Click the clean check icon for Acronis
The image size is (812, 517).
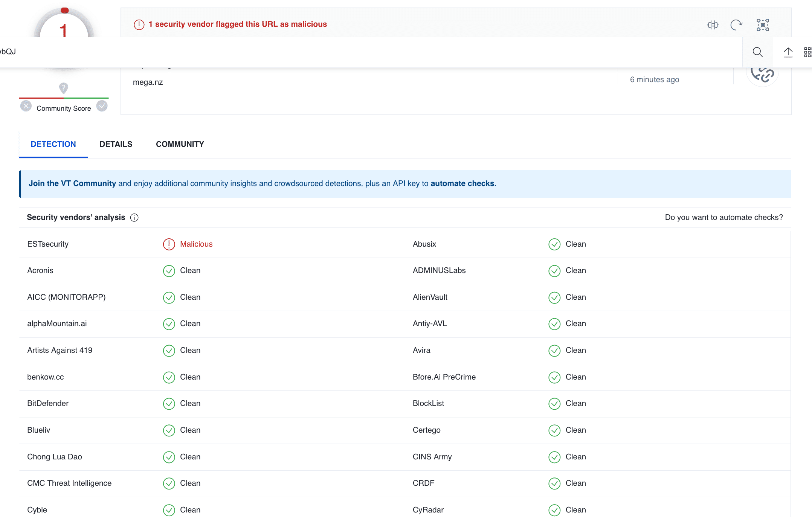169,271
